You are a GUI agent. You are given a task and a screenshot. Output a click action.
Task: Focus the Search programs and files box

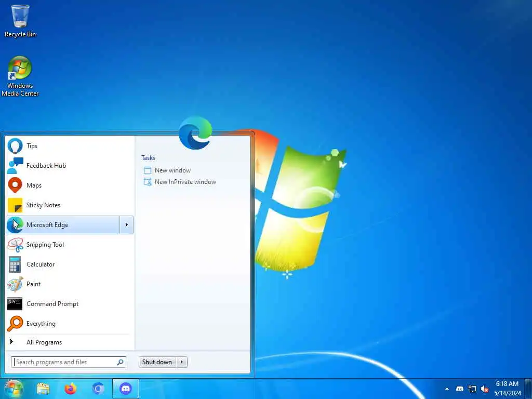pos(69,362)
